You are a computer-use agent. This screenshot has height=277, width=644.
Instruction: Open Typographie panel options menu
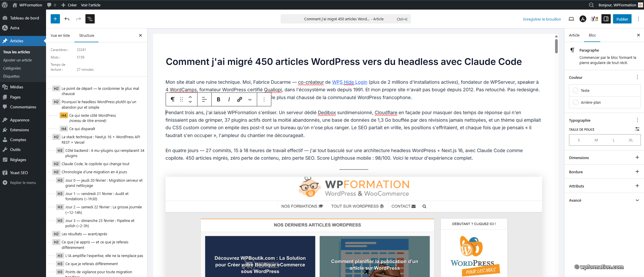(637, 120)
